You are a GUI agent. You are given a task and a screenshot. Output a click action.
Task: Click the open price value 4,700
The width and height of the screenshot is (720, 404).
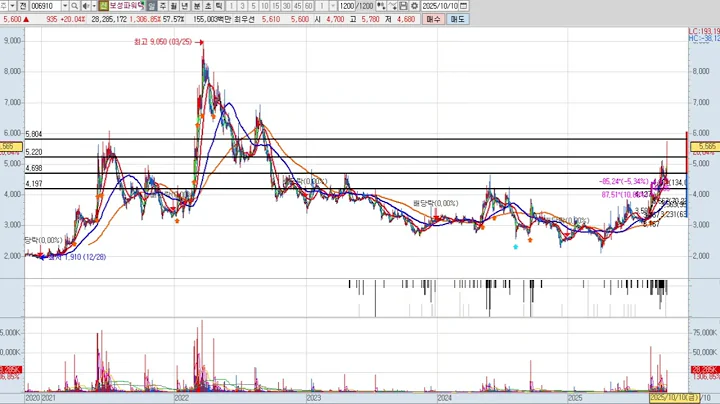point(335,19)
